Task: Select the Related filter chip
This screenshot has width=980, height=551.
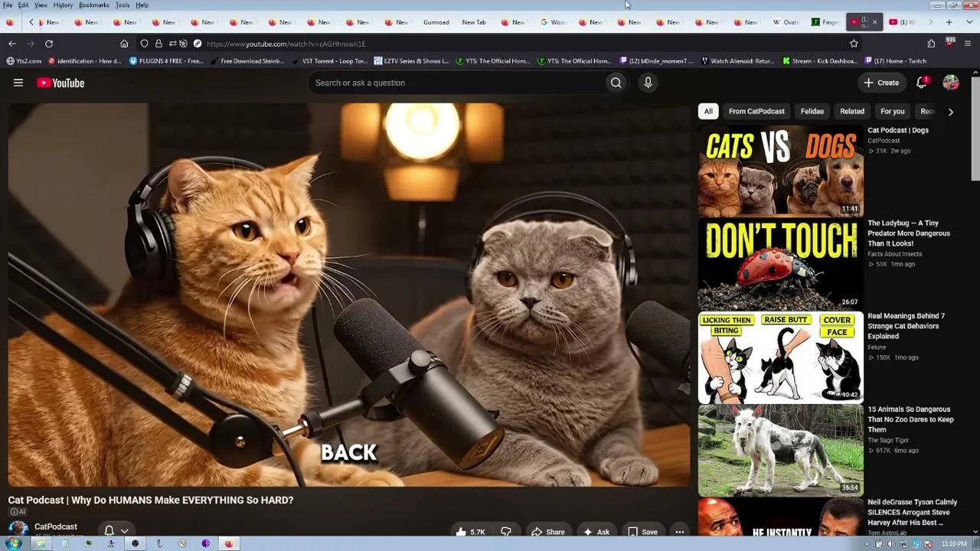Action: [852, 112]
